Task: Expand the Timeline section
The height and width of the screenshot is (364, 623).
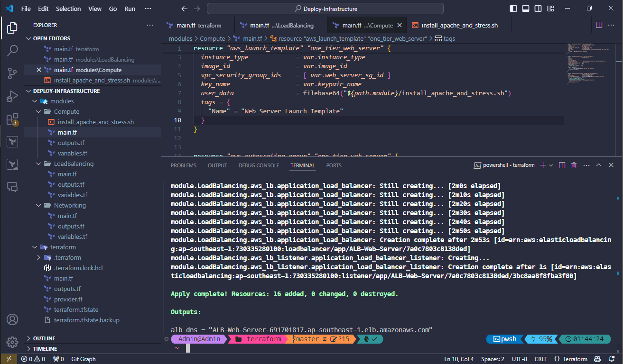Action: (93, 348)
